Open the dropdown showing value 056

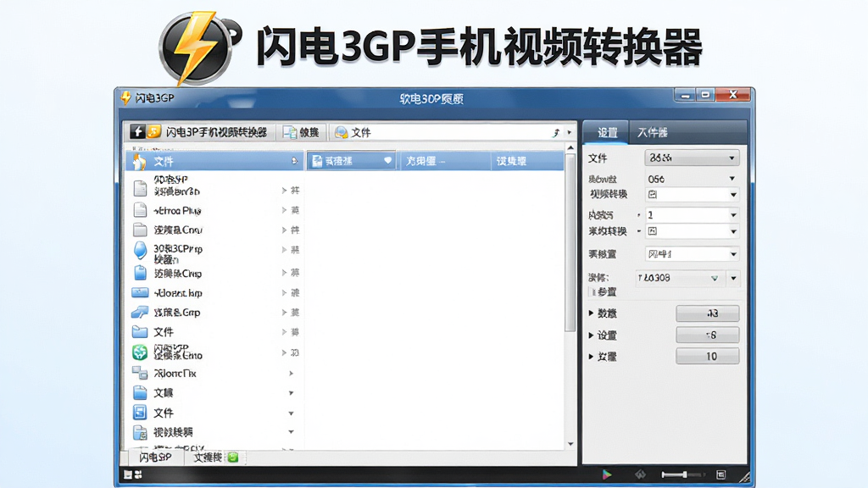click(x=692, y=179)
